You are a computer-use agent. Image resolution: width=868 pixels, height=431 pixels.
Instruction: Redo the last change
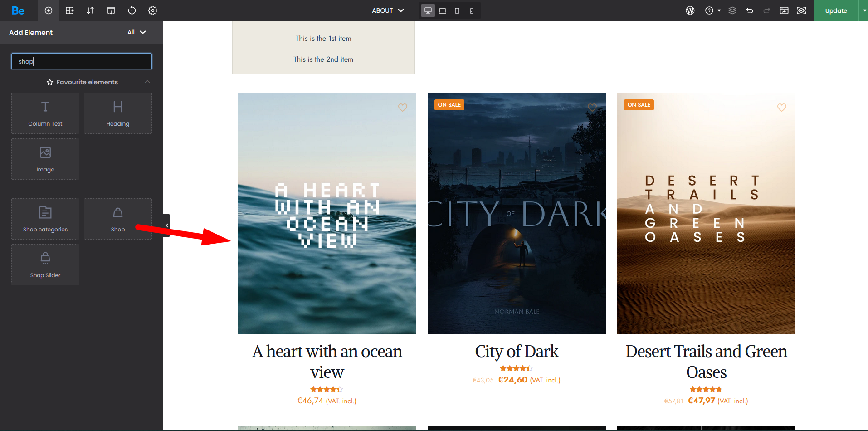(x=767, y=10)
